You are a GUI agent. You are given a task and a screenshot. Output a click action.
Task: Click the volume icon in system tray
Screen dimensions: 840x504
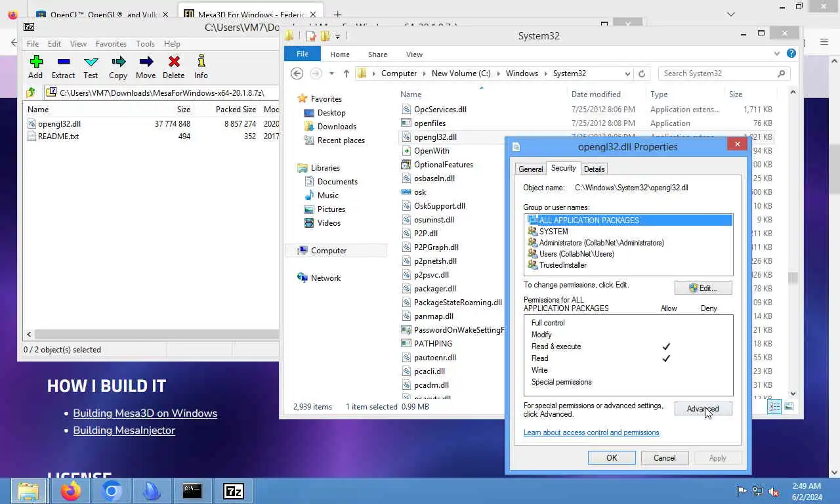coord(774,491)
